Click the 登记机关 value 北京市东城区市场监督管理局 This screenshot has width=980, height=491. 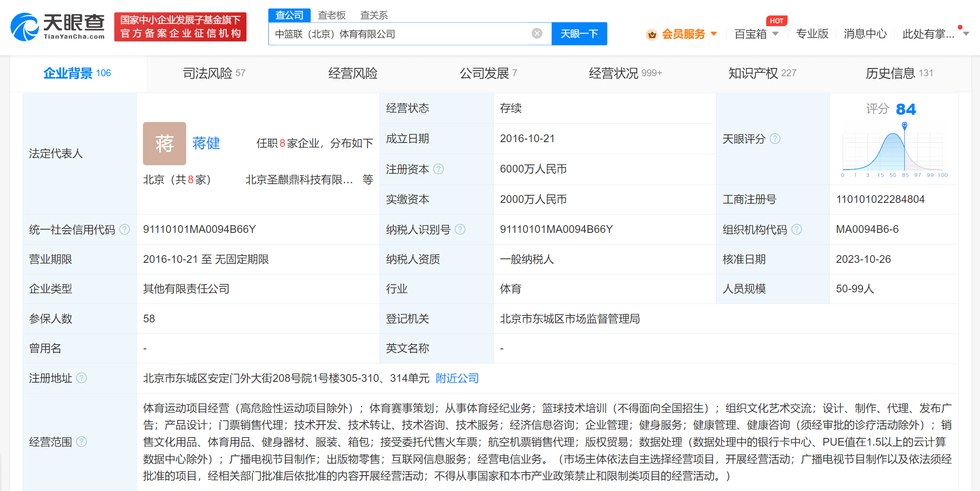click(570, 319)
